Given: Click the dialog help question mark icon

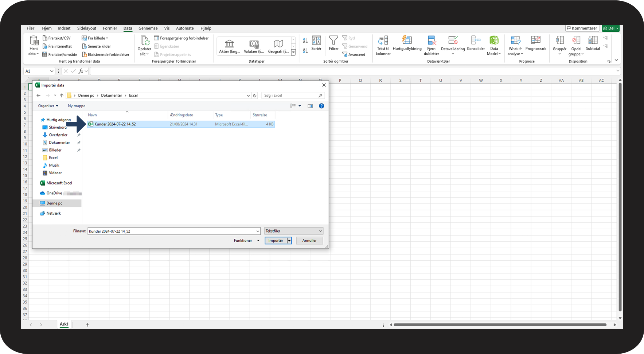Looking at the screenshot, I should click(321, 106).
